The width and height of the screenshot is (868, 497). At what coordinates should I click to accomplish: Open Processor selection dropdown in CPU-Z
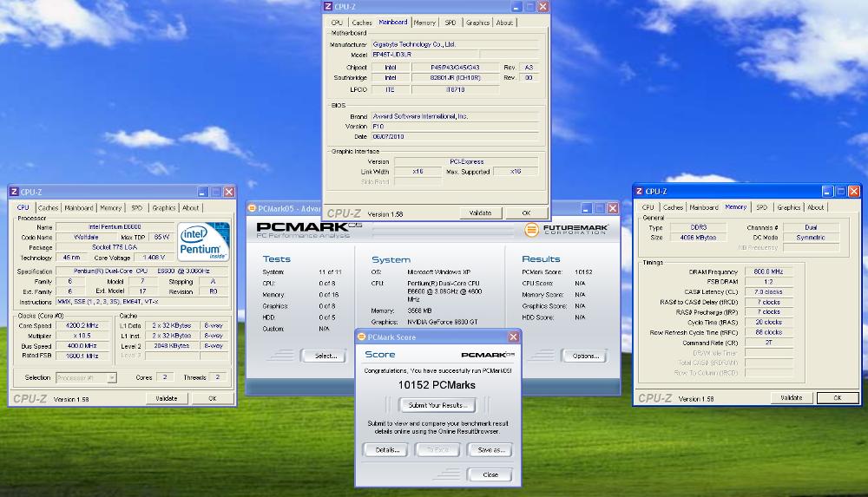[112, 377]
